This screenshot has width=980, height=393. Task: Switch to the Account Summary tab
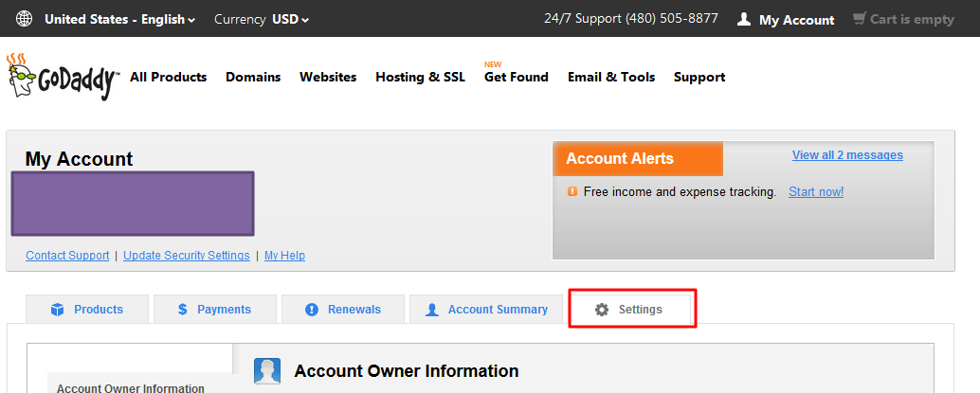(486, 310)
